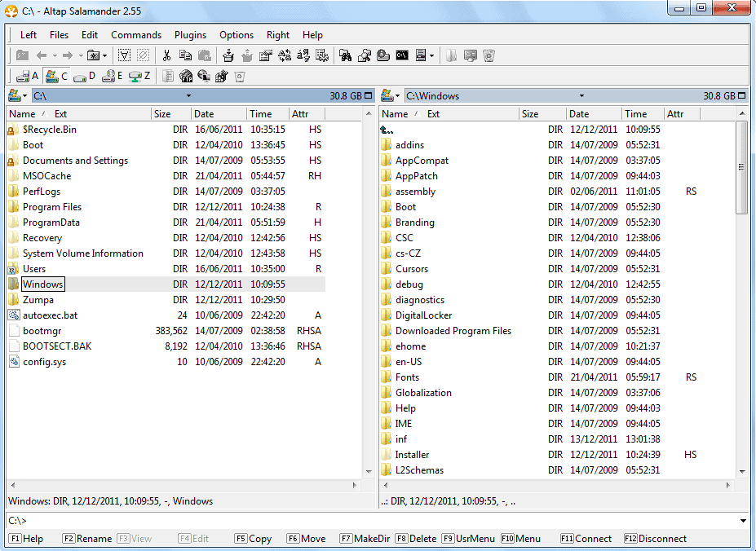Click the autoexec.bat file icon
This screenshot has height=551, width=756.
tap(14, 315)
